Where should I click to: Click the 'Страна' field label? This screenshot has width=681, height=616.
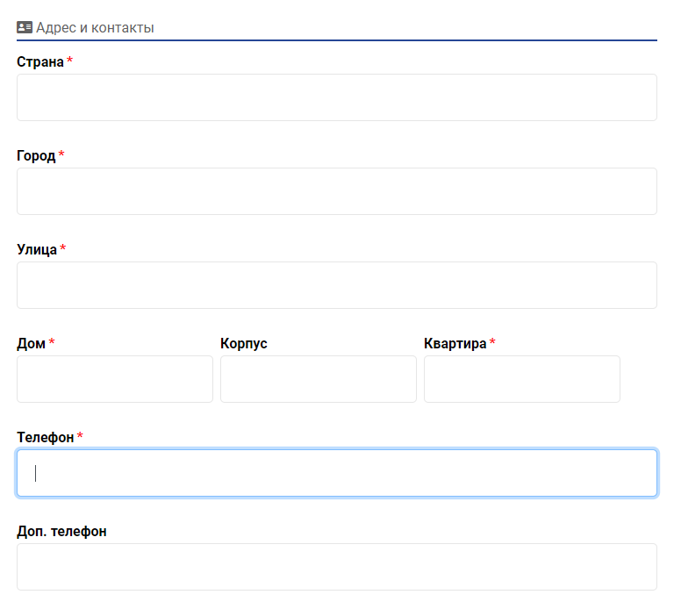coord(40,62)
